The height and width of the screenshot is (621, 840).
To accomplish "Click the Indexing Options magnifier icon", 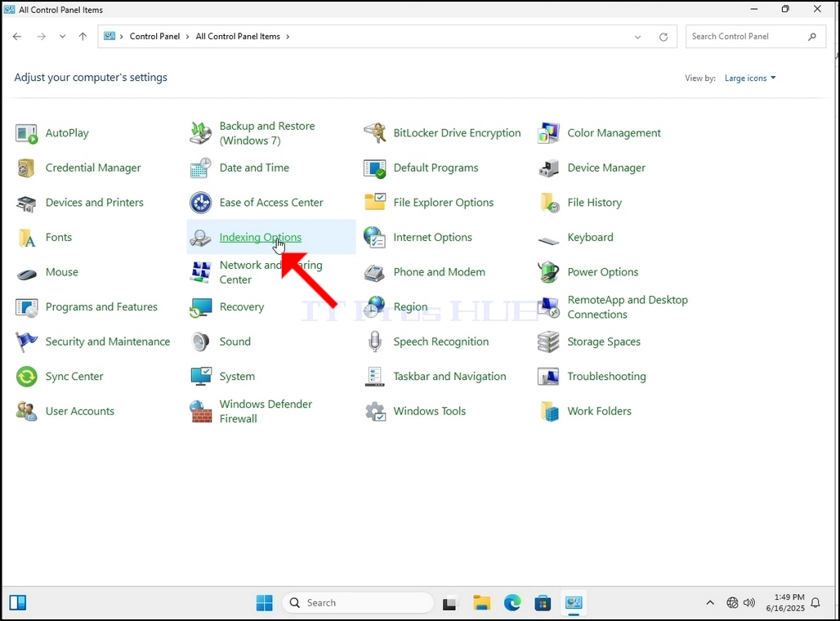I will [200, 238].
